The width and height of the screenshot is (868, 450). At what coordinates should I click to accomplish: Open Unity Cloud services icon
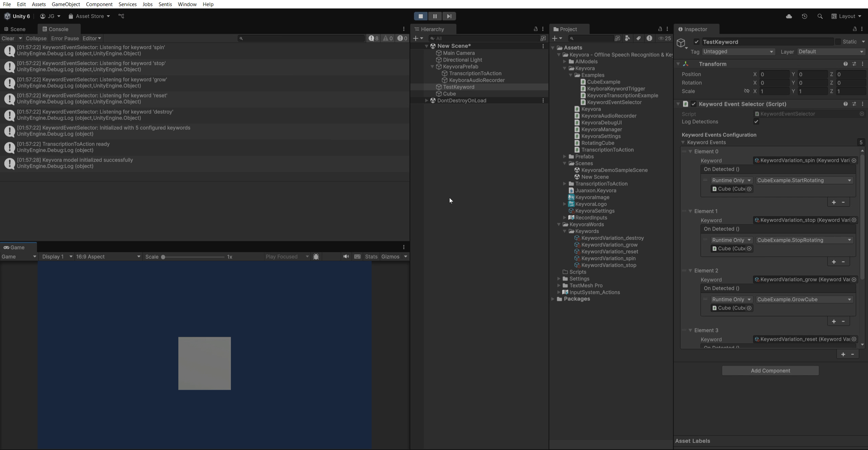[789, 16]
